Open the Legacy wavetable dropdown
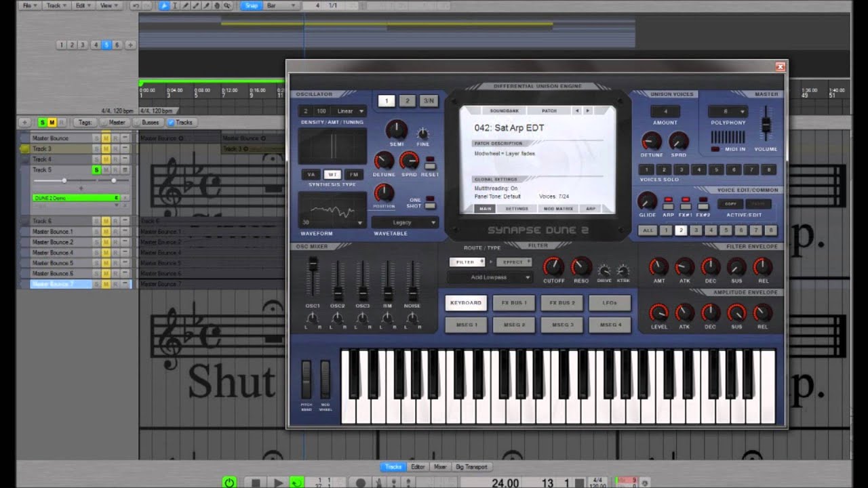 point(406,222)
